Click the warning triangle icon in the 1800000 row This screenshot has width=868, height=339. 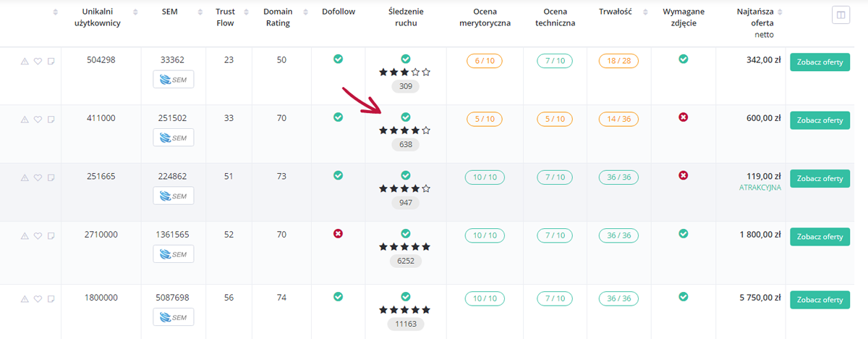point(25,298)
